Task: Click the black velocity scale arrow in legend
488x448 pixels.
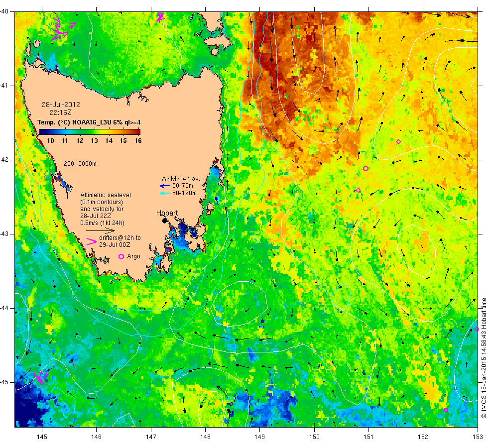Action: pos(100,230)
